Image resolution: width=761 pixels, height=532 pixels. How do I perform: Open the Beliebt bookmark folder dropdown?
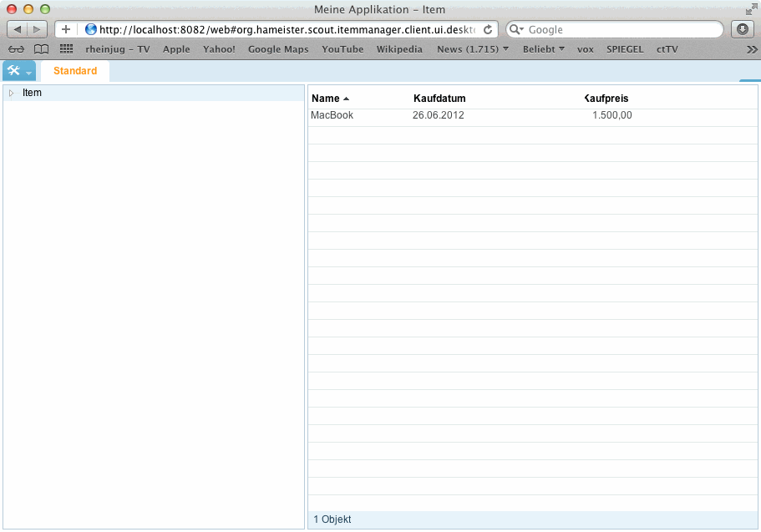(x=543, y=49)
